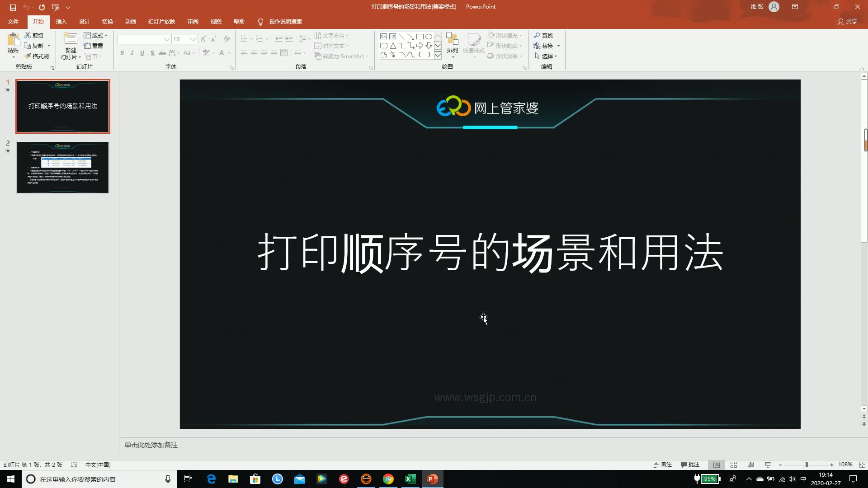Open the clipboard pane dialog launcher
868x488 pixels.
pos(52,67)
